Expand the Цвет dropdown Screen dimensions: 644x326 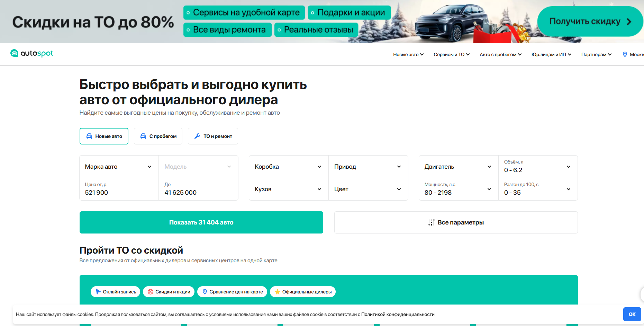[368, 189]
